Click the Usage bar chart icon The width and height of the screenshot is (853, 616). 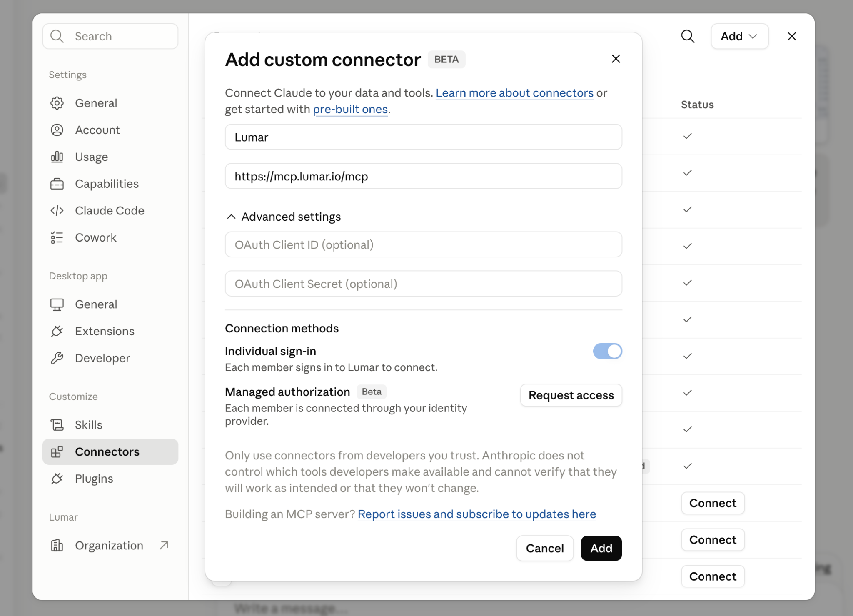coord(57,157)
